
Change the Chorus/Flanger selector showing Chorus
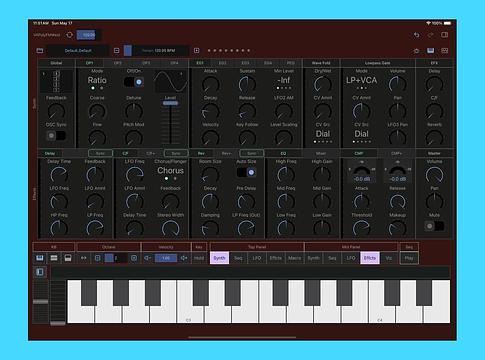tap(170, 171)
